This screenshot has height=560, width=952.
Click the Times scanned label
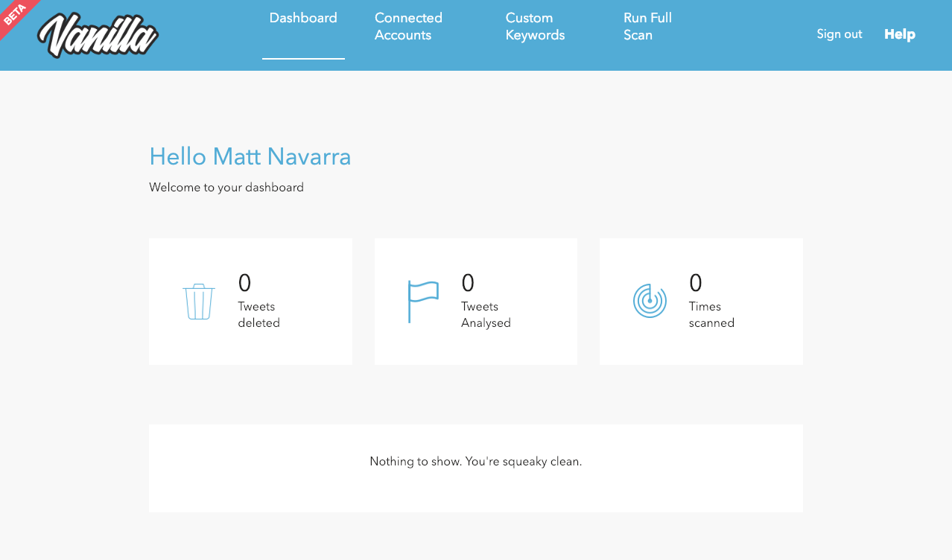coord(711,314)
